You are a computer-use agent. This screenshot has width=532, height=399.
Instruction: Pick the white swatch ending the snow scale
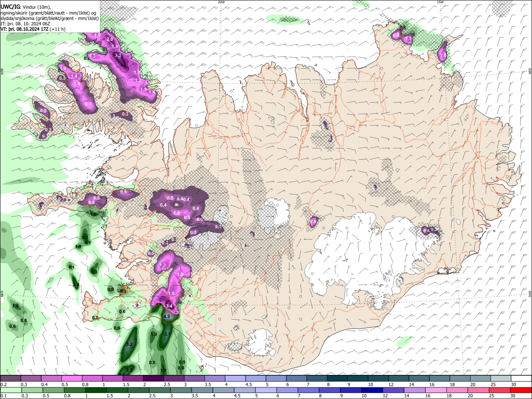pyautogui.click(x=521, y=379)
